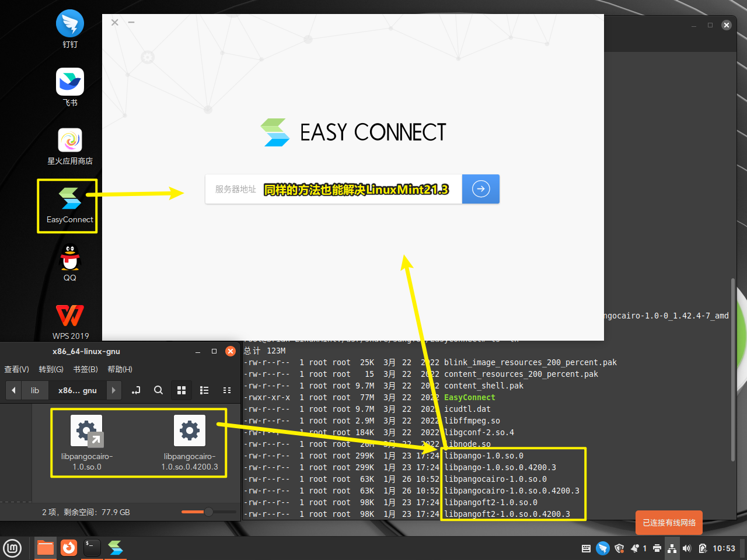Toggle location entry in file manager toolbar
The image size is (747, 560).
[136, 390]
